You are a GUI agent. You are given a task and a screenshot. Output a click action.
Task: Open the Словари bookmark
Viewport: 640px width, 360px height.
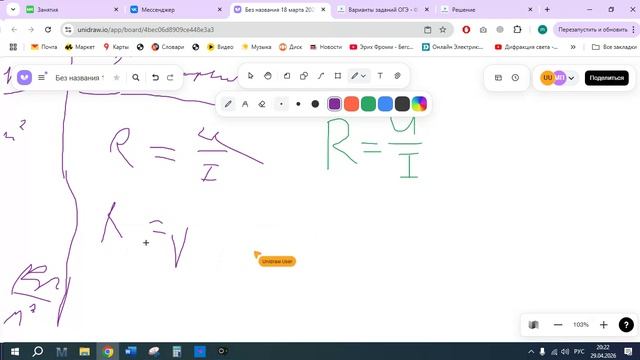coord(168,47)
